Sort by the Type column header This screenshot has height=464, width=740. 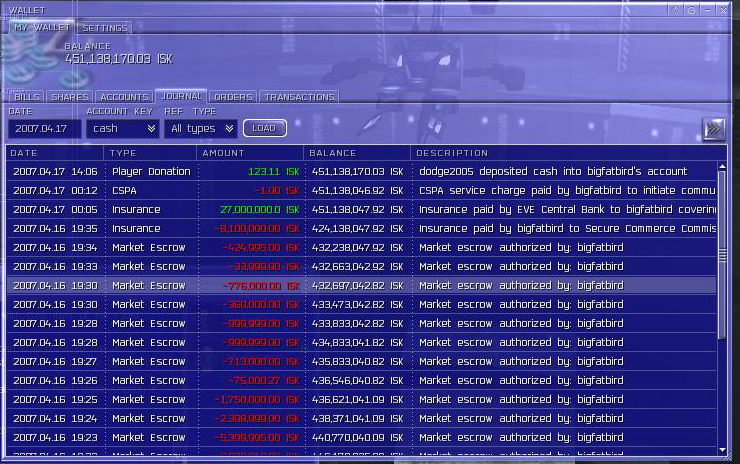[x=150, y=153]
